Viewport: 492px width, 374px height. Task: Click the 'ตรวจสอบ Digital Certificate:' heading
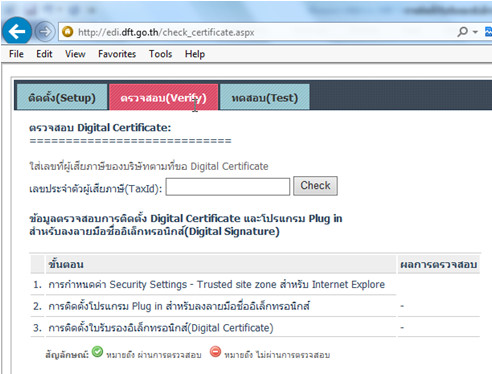pyautogui.click(x=100, y=128)
